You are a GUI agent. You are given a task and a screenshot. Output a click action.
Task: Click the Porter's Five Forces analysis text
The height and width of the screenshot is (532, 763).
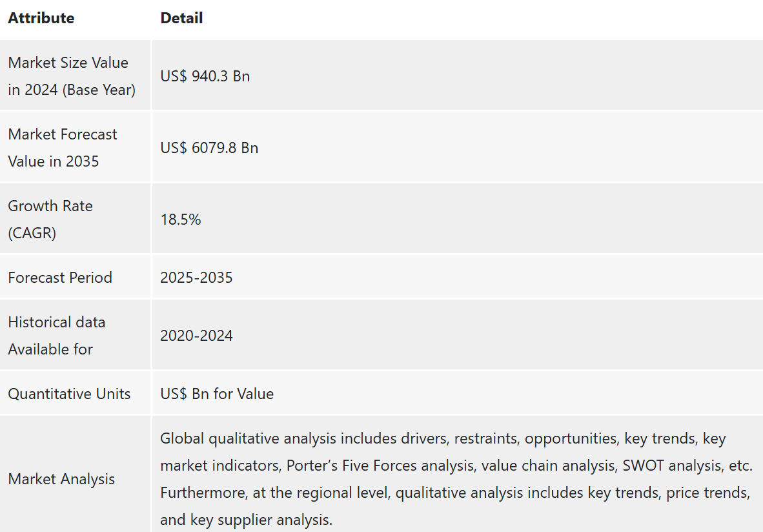coord(380,466)
